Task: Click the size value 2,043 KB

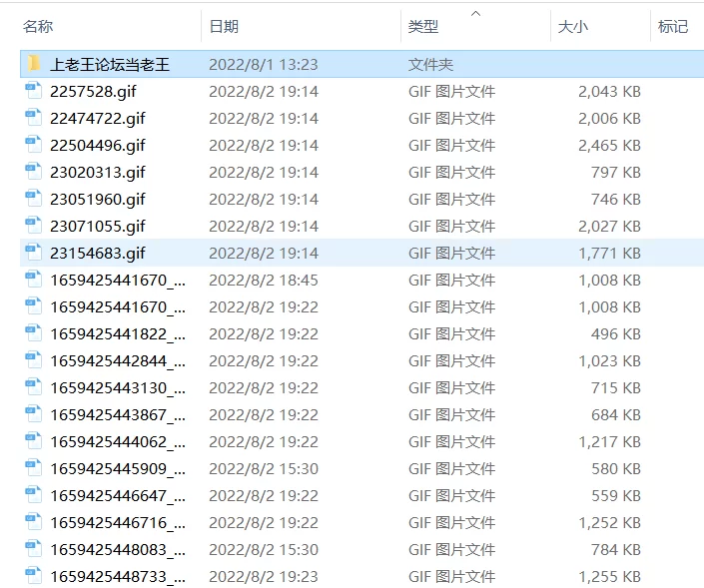Action: 609,92
